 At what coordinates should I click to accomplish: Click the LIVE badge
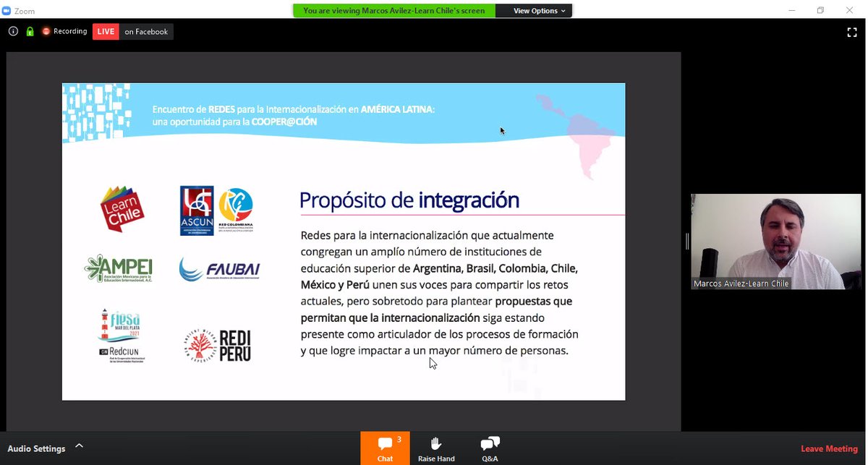tap(106, 31)
